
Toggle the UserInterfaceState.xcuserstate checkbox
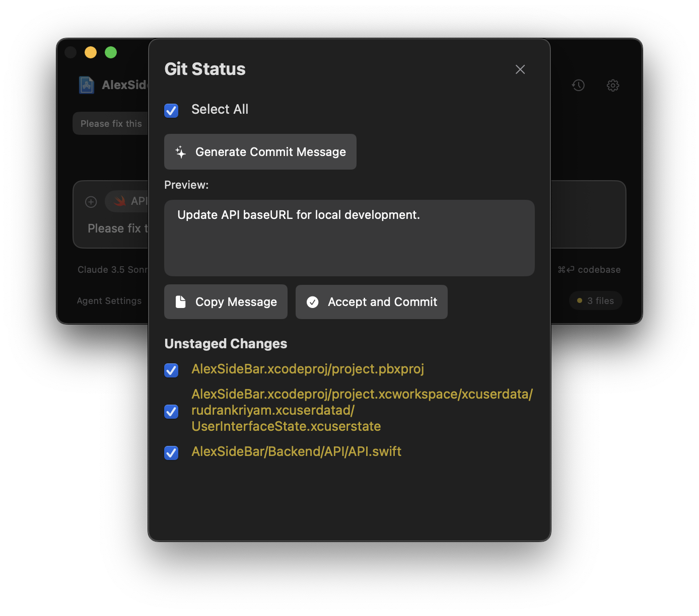171,411
